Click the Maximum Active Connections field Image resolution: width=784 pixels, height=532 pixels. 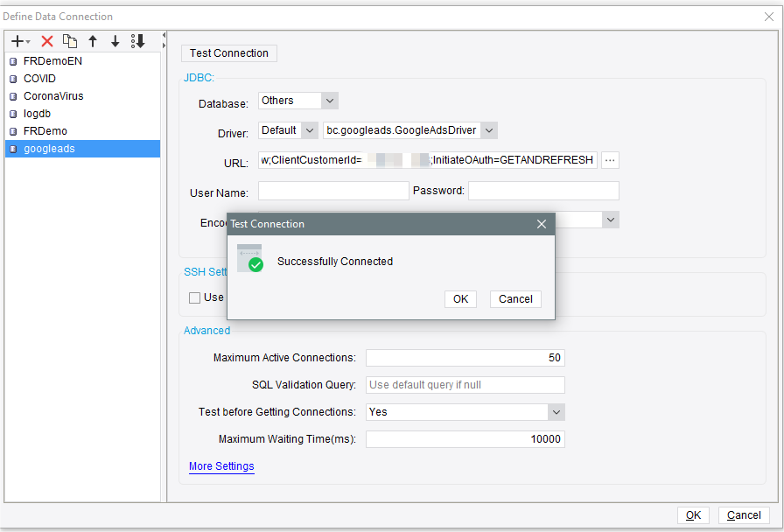[x=465, y=358]
